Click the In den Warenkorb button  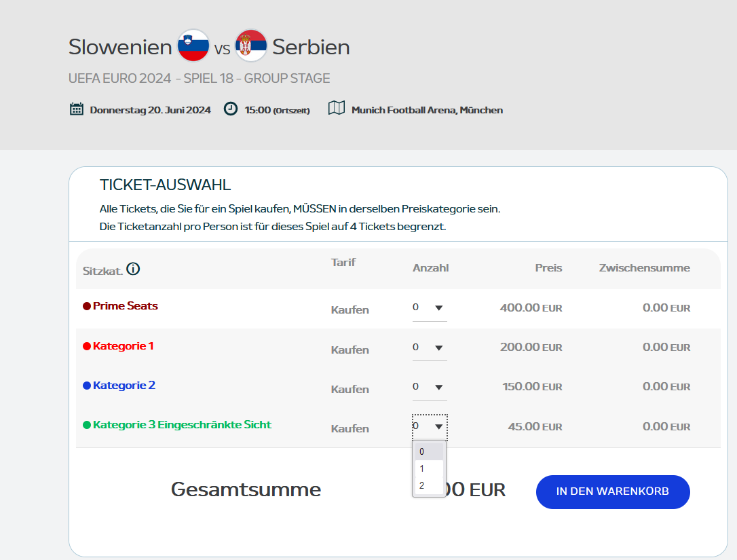click(612, 491)
